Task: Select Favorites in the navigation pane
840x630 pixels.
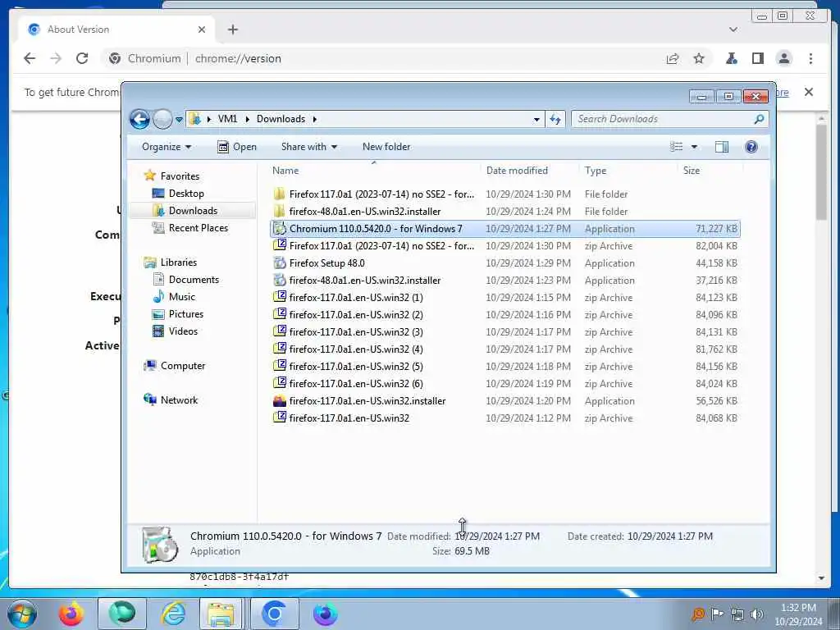Action: coord(180,176)
